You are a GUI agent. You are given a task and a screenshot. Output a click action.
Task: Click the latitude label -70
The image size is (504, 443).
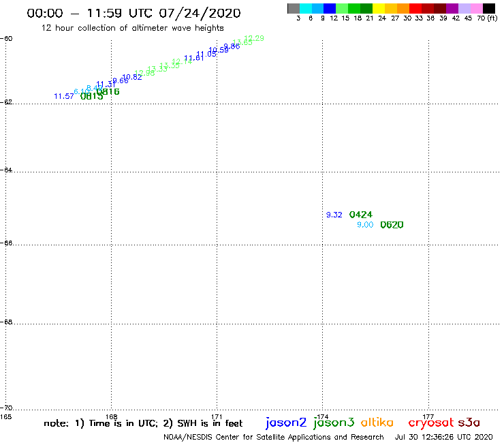6,408
